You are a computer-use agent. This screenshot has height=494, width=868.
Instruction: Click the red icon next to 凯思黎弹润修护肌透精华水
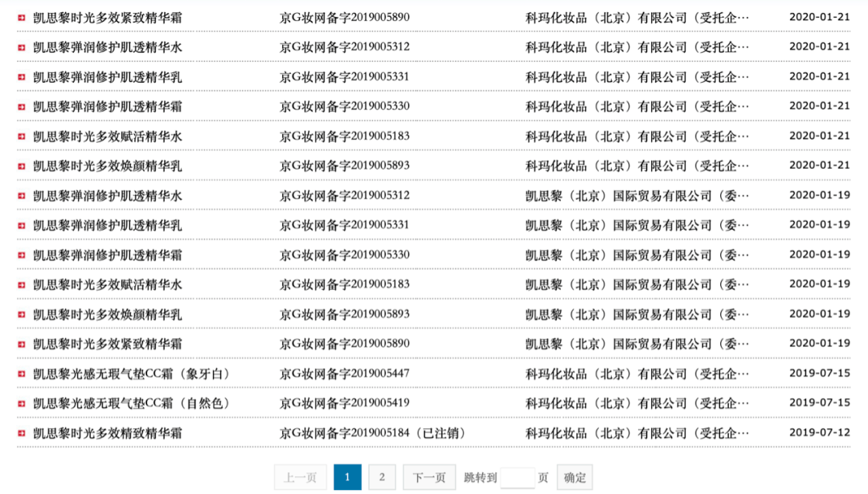click(20, 47)
